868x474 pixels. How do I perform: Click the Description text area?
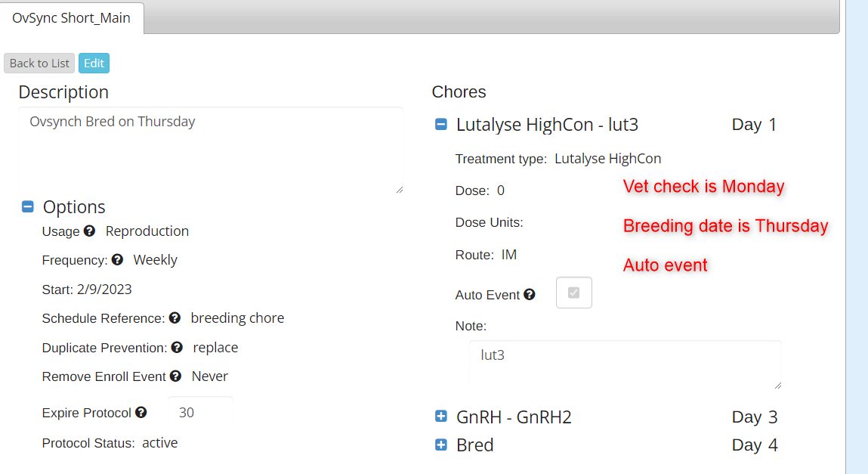(x=210, y=150)
